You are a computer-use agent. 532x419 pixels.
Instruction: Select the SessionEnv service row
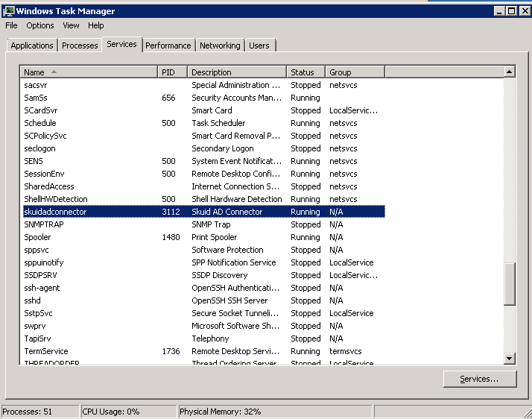204,174
